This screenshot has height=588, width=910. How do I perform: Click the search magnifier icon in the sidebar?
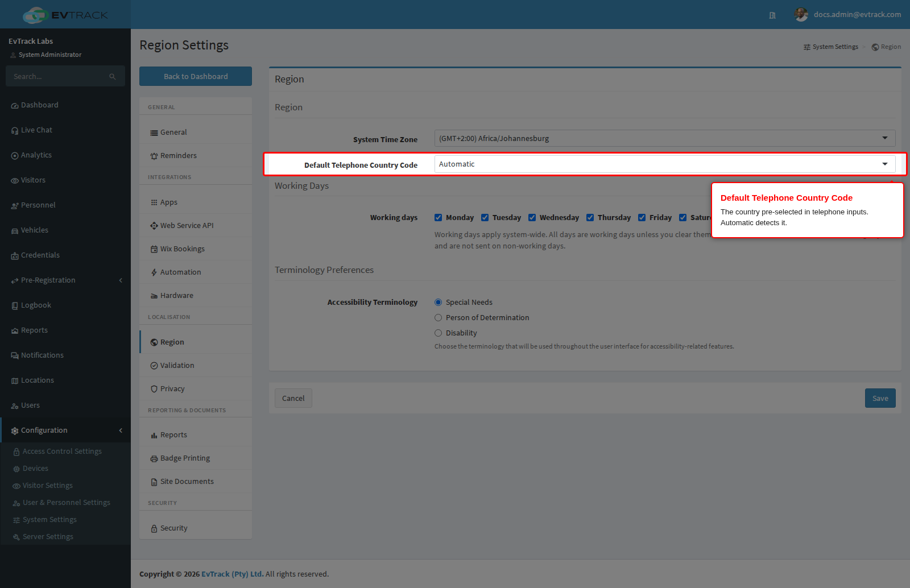tap(113, 77)
